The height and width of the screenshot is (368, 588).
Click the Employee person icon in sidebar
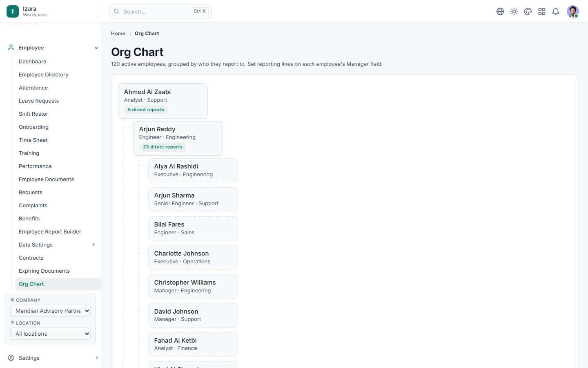11,48
